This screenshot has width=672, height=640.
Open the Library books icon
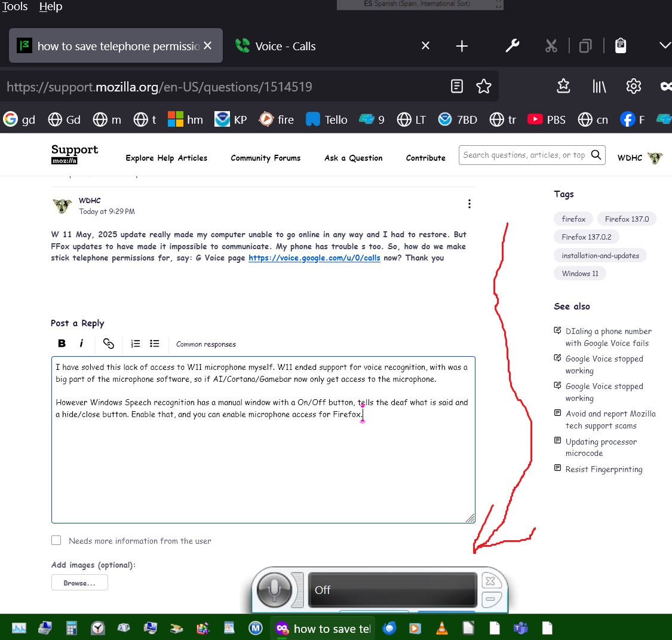tap(599, 87)
